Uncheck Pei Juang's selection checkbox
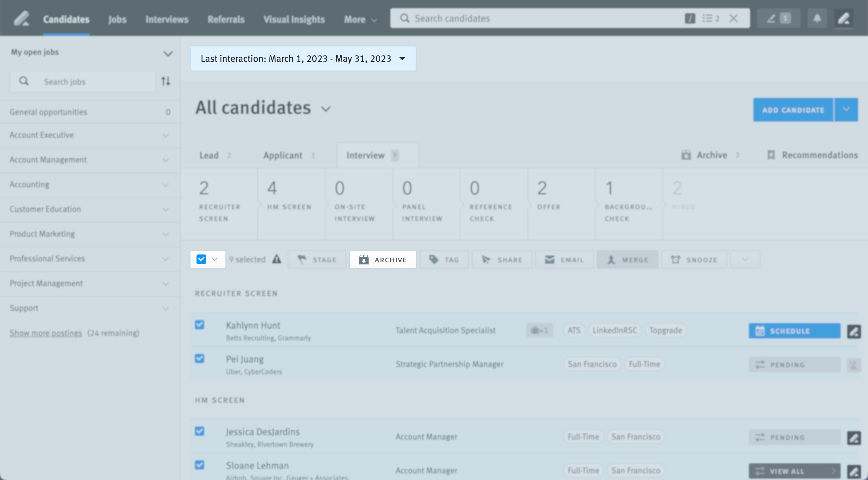Image resolution: width=868 pixels, height=480 pixels. (200, 359)
